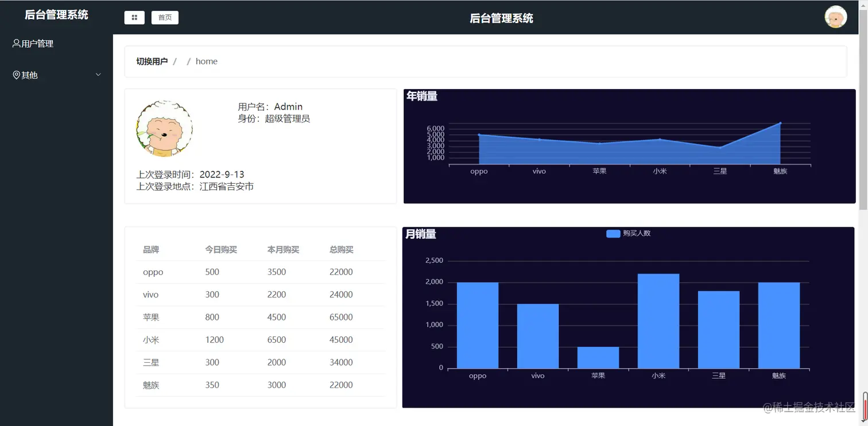Click the 苹果 bar in 月销量 chart
The height and width of the screenshot is (426, 868).
(x=598, y=358)
